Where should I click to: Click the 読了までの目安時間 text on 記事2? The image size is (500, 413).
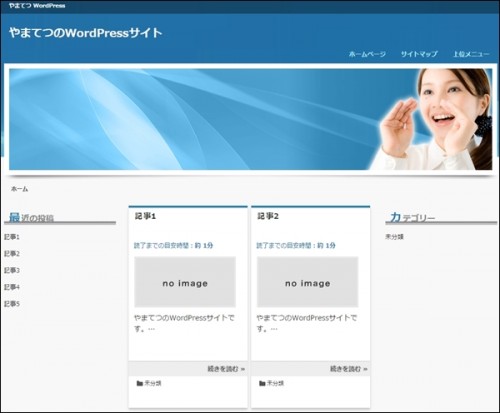tap(296, 246)
